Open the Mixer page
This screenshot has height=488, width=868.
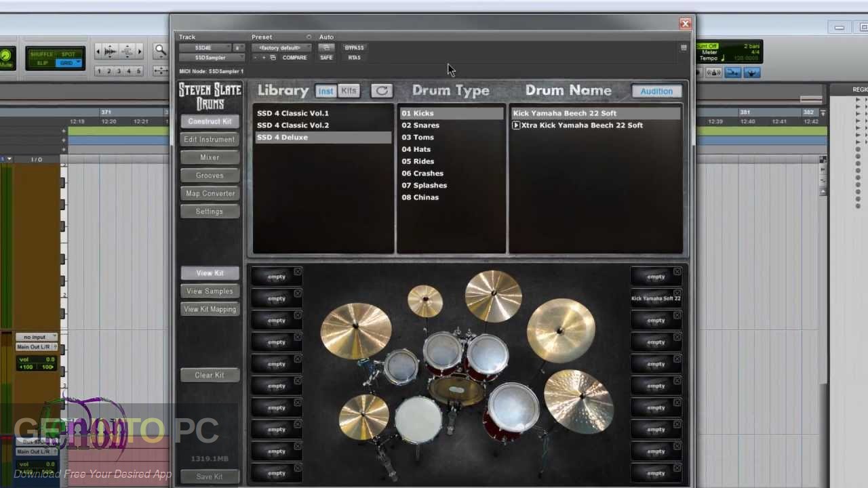(210, 157)
